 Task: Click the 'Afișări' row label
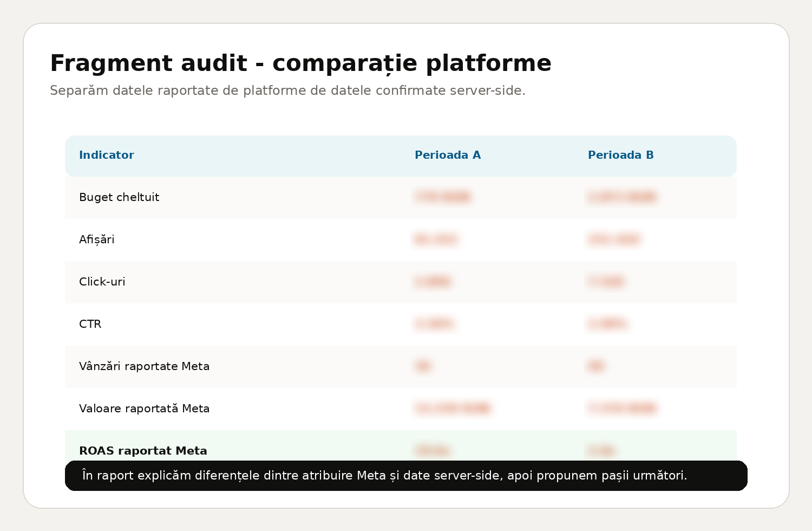click(x=97, y=239)
